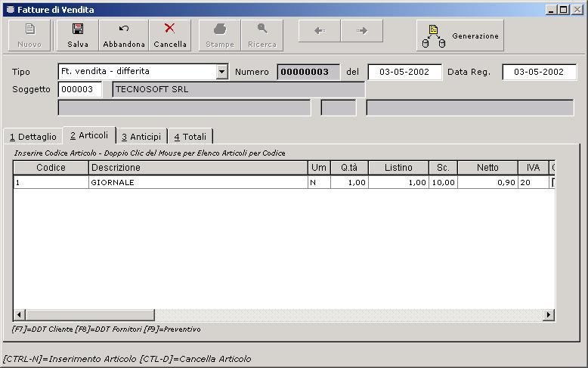The width and height of the screenshot is (588, 368).
Task: Click the Data Reg. date field
Action: pyautogui.click(x=539, y=72)
